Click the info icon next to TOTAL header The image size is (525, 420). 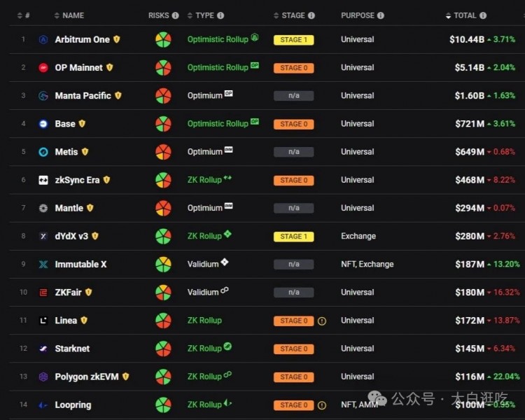[x=483, y=15]
